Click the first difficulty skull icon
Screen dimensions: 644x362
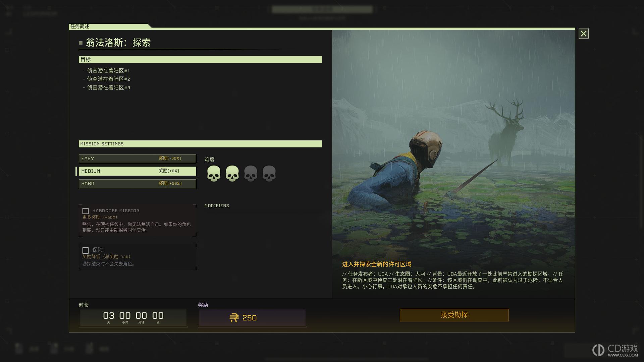coord(214,173)
